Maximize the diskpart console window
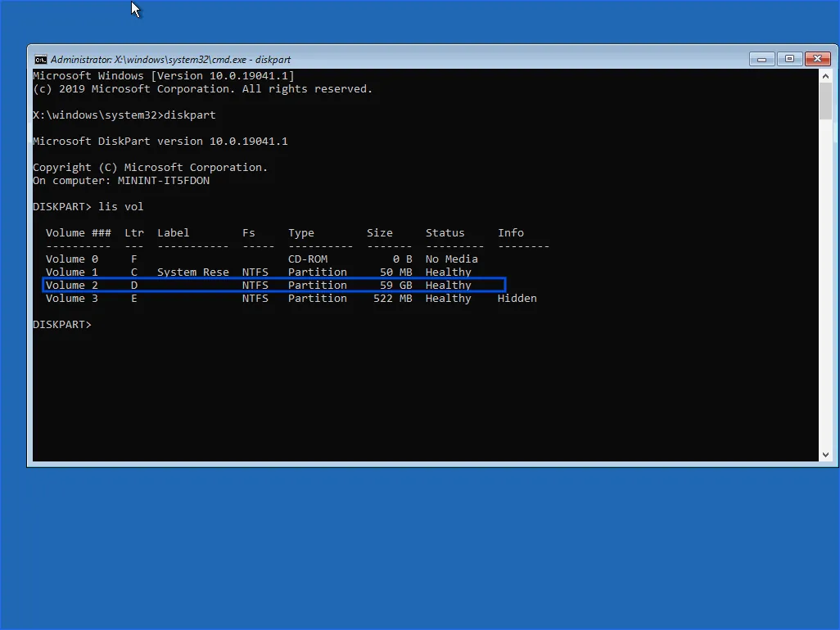Image resolution: width=840 pixels, height=630 pixels. pos(789,59)
